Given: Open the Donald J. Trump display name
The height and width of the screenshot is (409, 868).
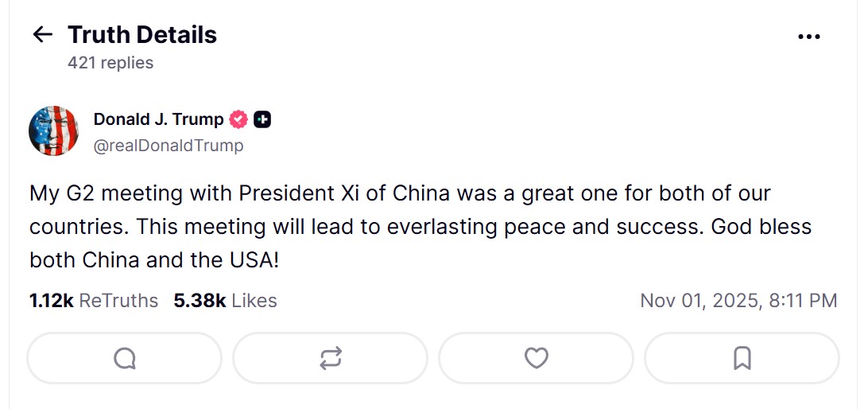Looking at the screenshot, I should pyautogui.click(x=158, y=119).
